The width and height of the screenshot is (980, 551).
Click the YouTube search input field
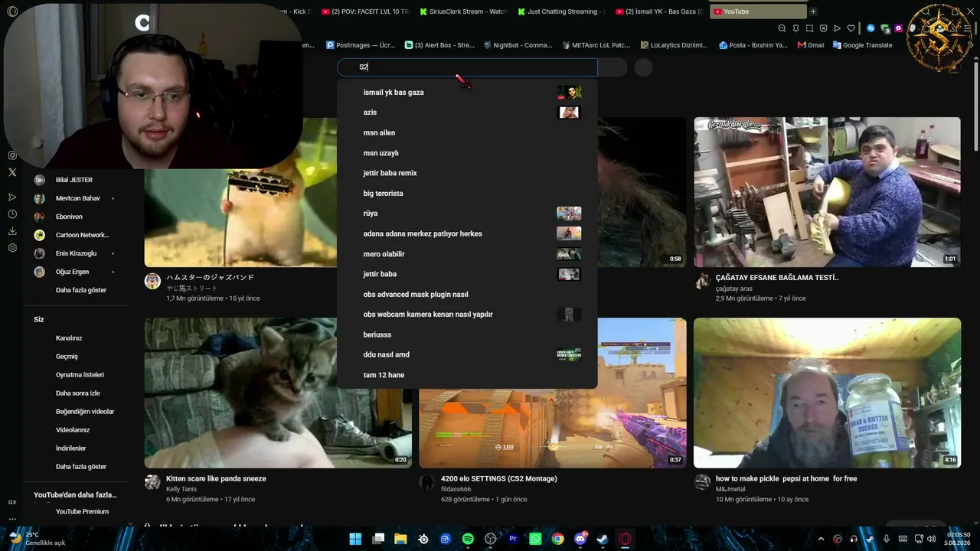click(x=467, y=67)
